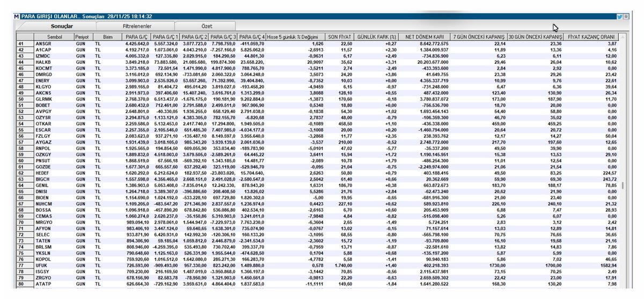Close the PARA GİRİŞİ OLANLAR results window
The image size is (644, 299).
(x=626, y=17)
